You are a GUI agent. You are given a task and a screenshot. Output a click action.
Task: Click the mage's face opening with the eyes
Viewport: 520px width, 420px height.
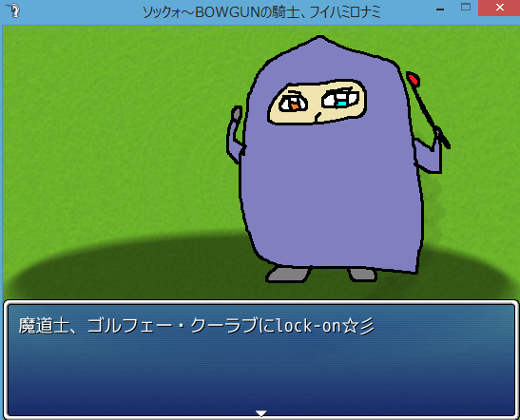click(x=318, y=102)
